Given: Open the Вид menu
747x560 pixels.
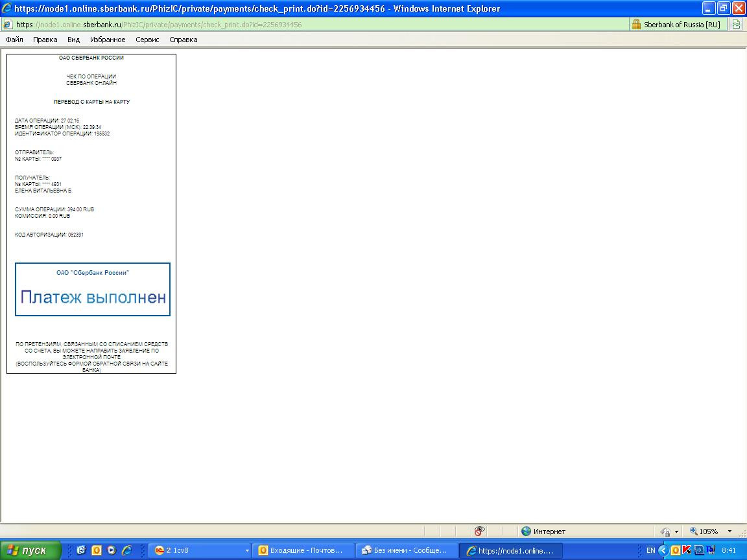Looking at the screenshot, I should (x=73, y=40).
